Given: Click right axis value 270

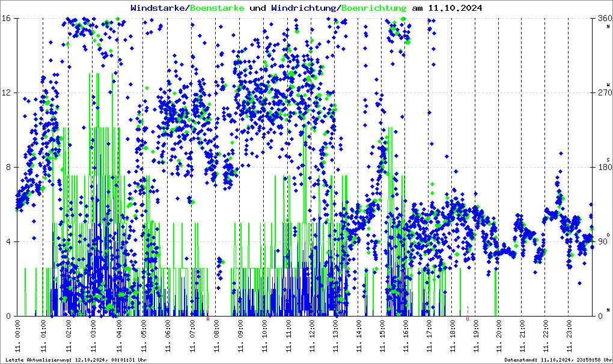Looking at the screenshot, I should point(605,93).
